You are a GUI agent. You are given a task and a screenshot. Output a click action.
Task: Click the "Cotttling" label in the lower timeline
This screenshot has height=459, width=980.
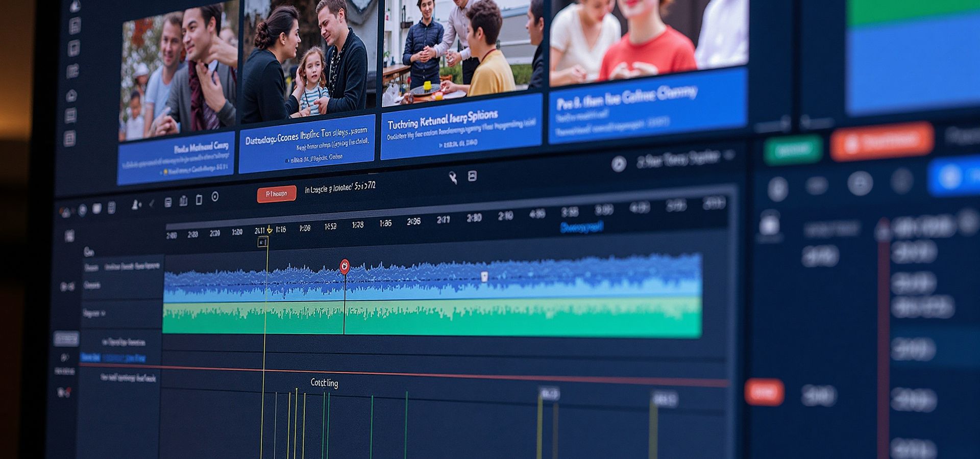[324, 382]
